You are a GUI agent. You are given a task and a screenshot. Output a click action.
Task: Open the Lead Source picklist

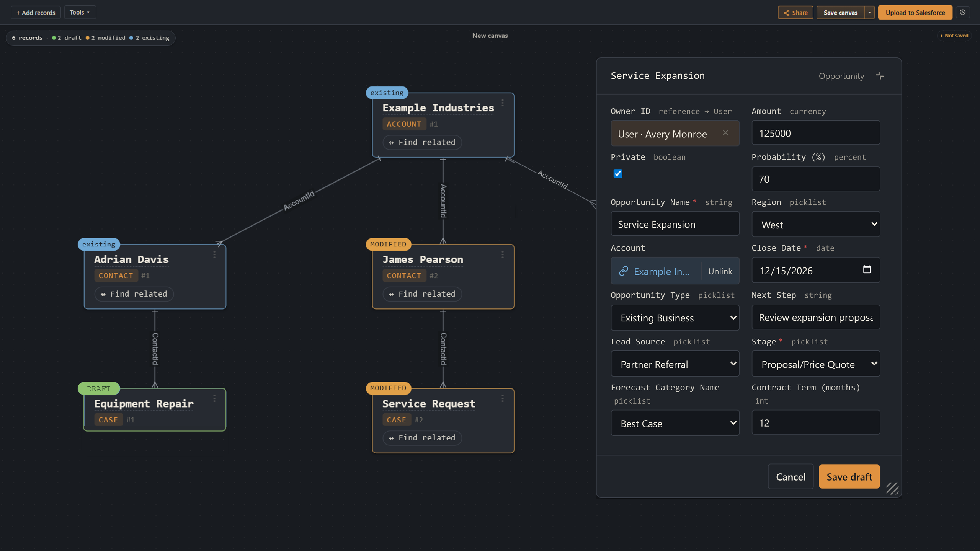point(675,364)
